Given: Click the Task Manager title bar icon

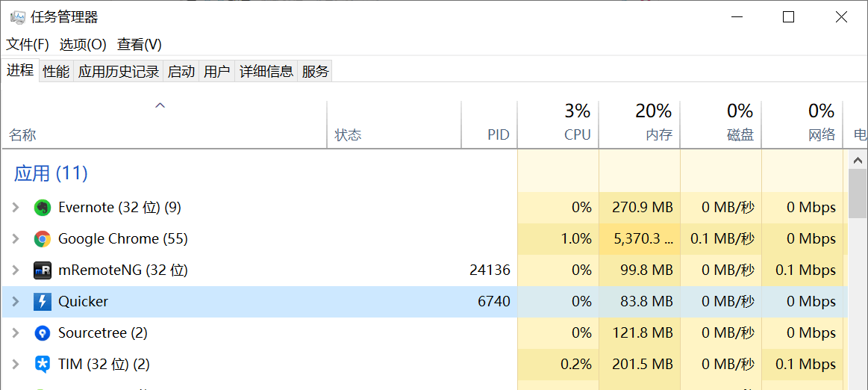Looking at the screenshot, I should [x=17, y=17].
